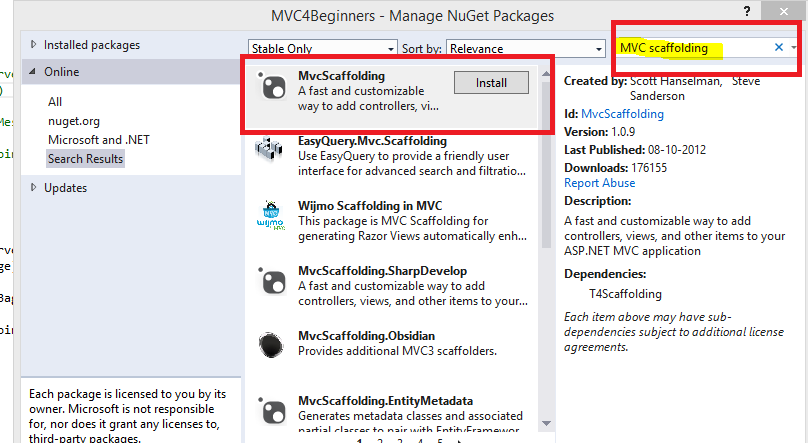This screenshot has width=808, height=443.
Task: Install the MvcScaffolding package
Action: [491, 83]
